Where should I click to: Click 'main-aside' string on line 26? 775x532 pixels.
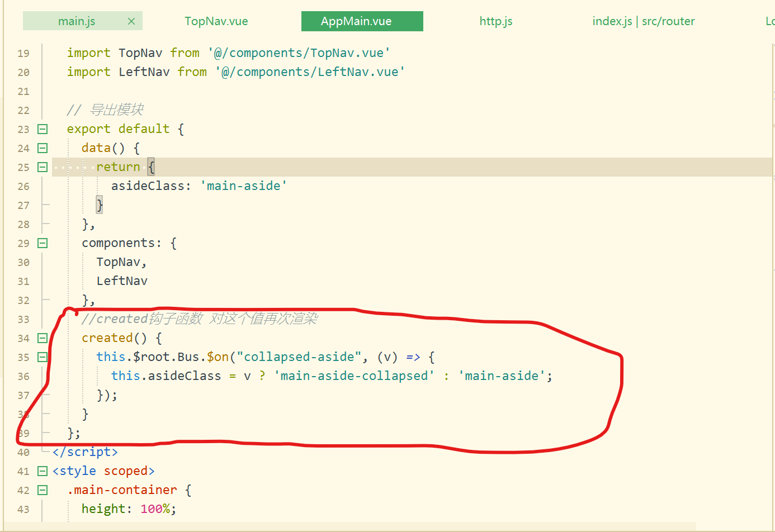[x=244, y=186]
